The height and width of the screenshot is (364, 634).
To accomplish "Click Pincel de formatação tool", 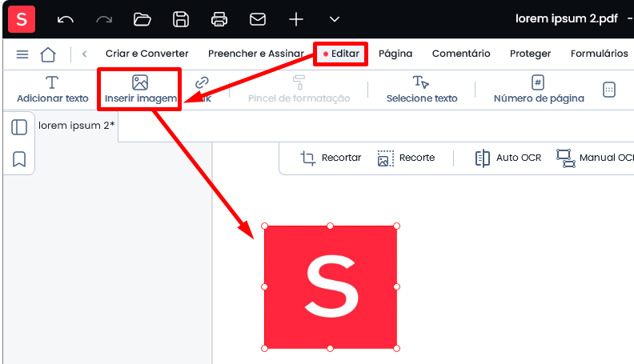I will point(299,90).
